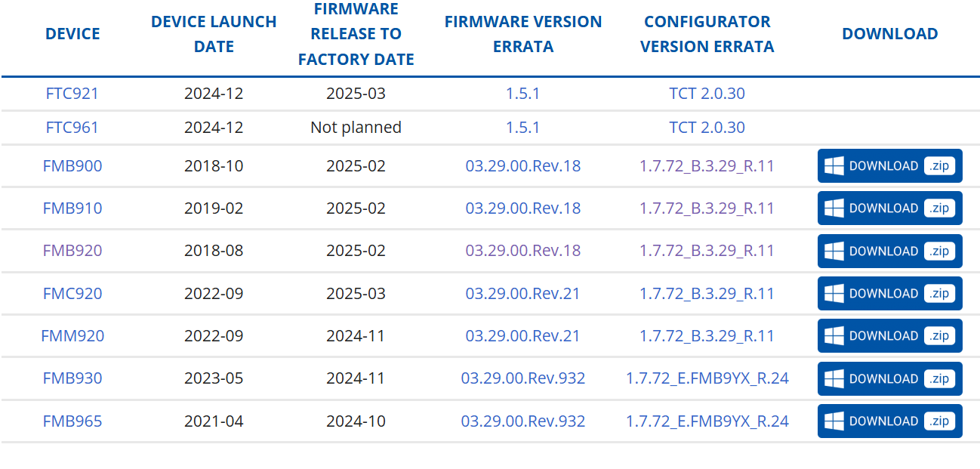The width and height of the screenshot is (980, 469).
Task: Click the Windows icon in FMB900 download button
Action: tap(834, 166)
